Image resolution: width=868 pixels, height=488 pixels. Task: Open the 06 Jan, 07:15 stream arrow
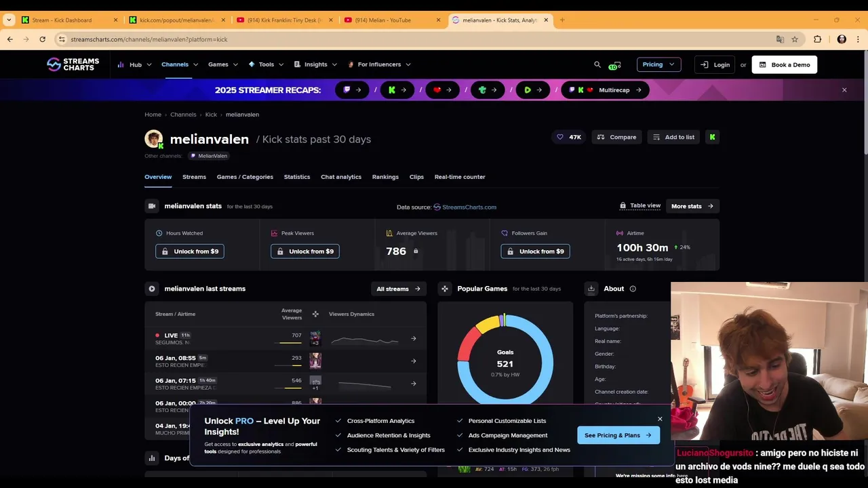(x=414, y=384)
